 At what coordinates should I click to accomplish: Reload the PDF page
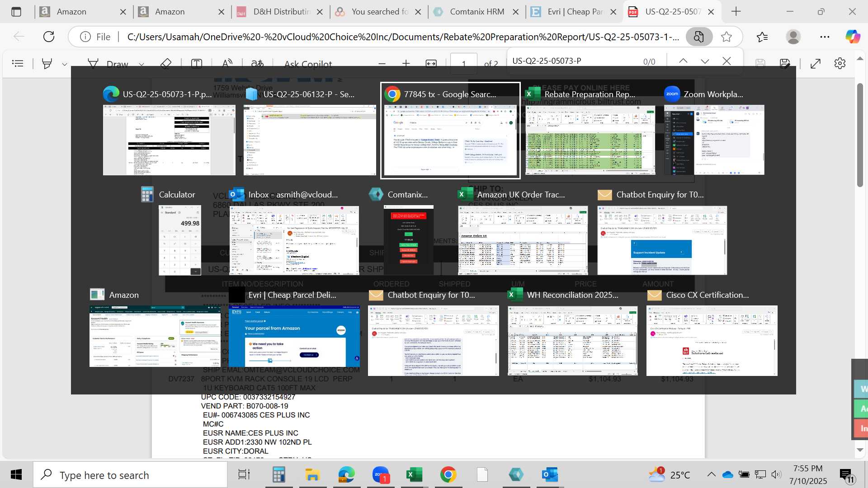[49, 37]
